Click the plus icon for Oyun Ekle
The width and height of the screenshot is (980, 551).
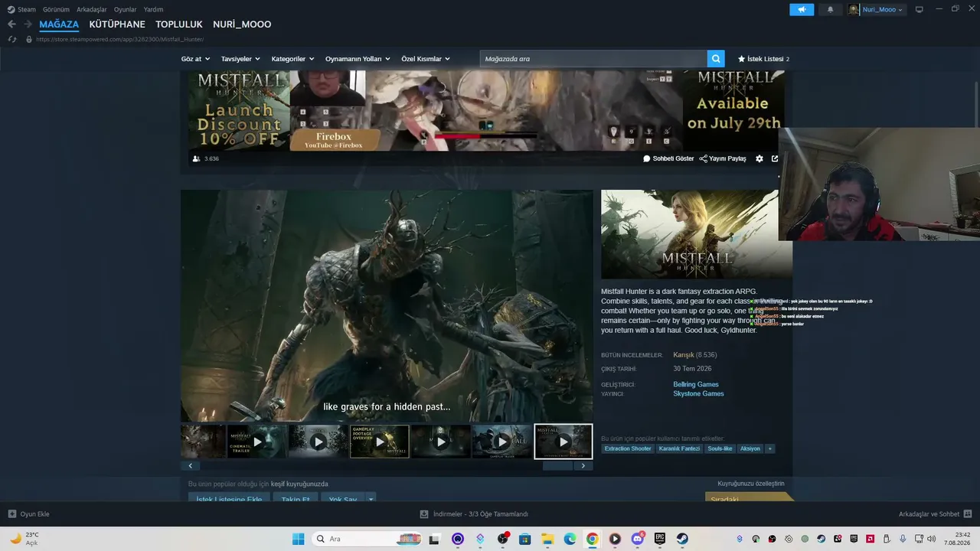click(x=12, y=514)
